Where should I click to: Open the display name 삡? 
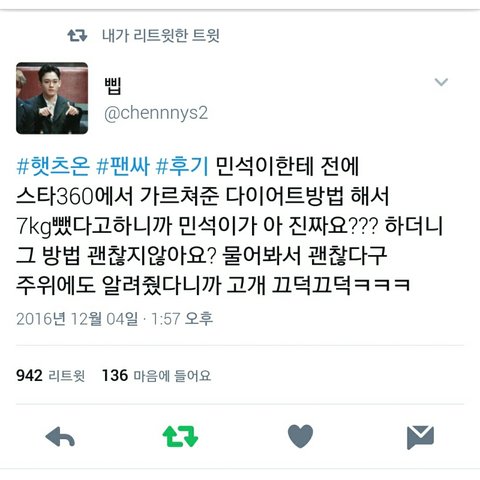[x=113, y=86]
